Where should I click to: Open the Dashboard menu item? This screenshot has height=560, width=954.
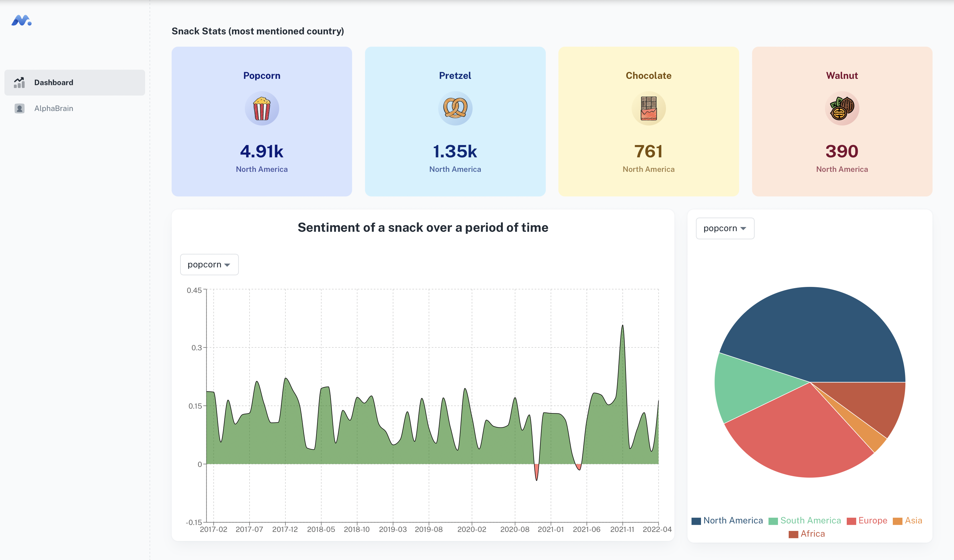click(74, 83)
